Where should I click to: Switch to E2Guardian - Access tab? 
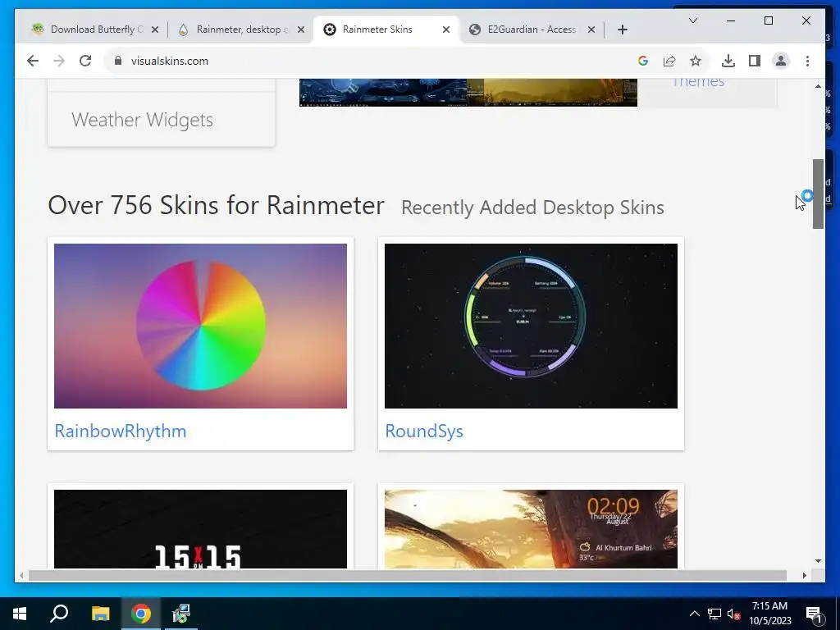[x=532, y=30]
